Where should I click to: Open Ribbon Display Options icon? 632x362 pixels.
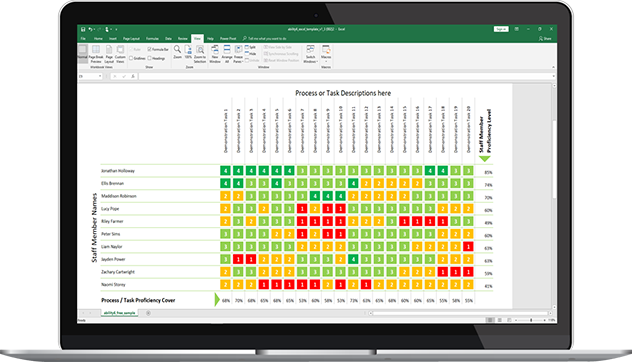pyautogui.click(x=516, y=29)
